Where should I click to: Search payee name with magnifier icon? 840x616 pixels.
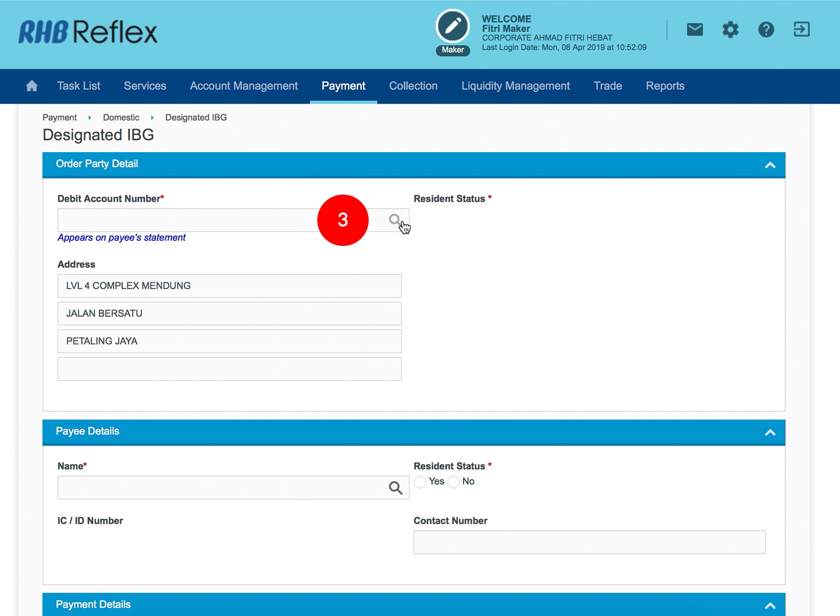coord(395,488)
